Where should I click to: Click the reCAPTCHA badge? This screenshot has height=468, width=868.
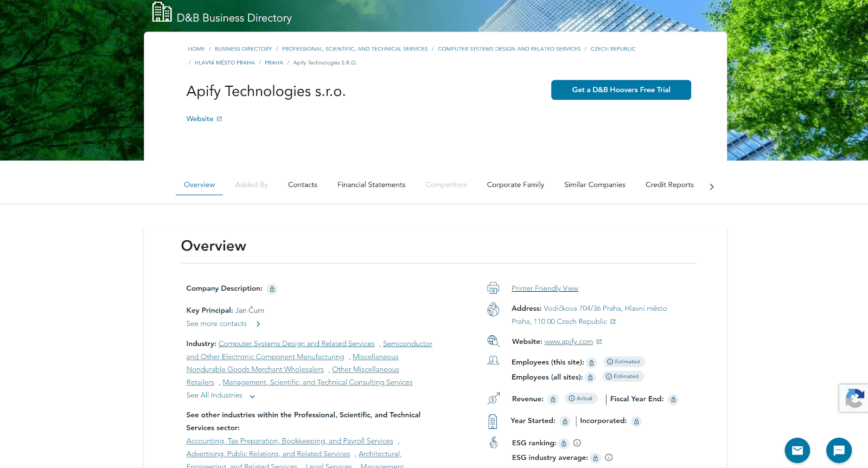pos(854,398)
